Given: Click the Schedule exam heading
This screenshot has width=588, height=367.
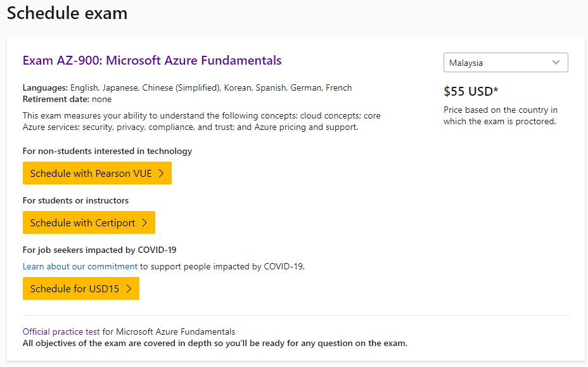Looking at the screenshot, I should click(67, 13).
